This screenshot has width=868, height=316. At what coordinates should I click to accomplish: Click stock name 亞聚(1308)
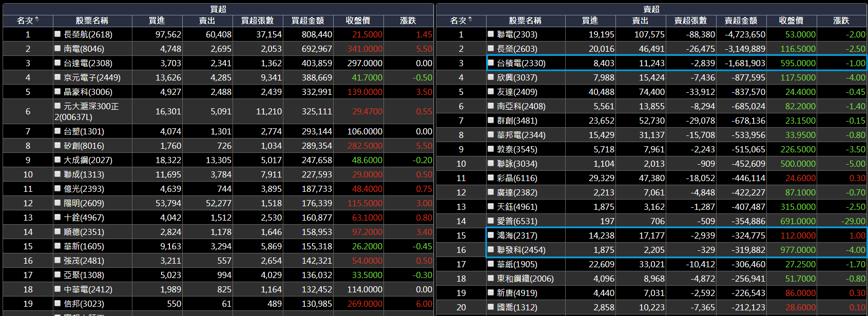84,275
